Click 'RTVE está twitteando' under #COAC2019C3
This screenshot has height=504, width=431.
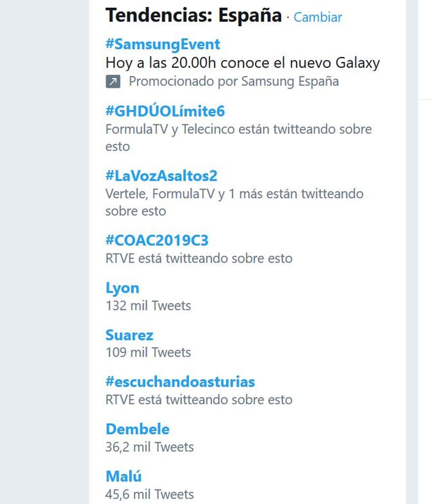coord(199,258)
